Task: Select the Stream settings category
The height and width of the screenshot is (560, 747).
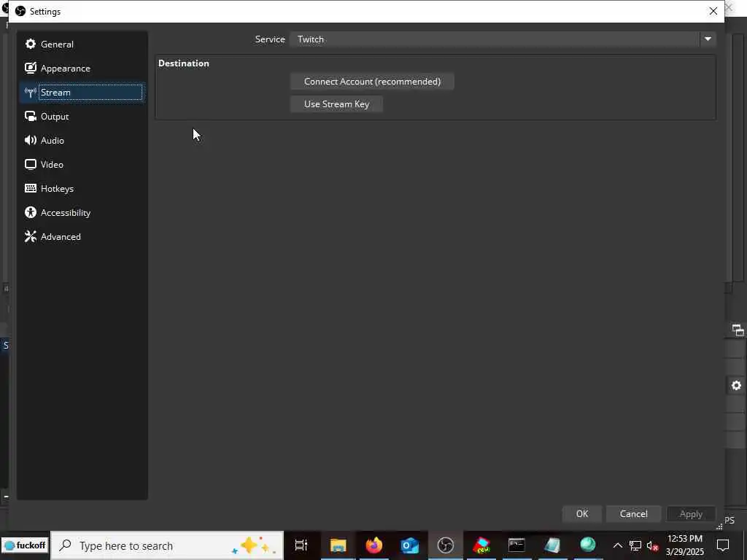Action: [x=82, y=93]
